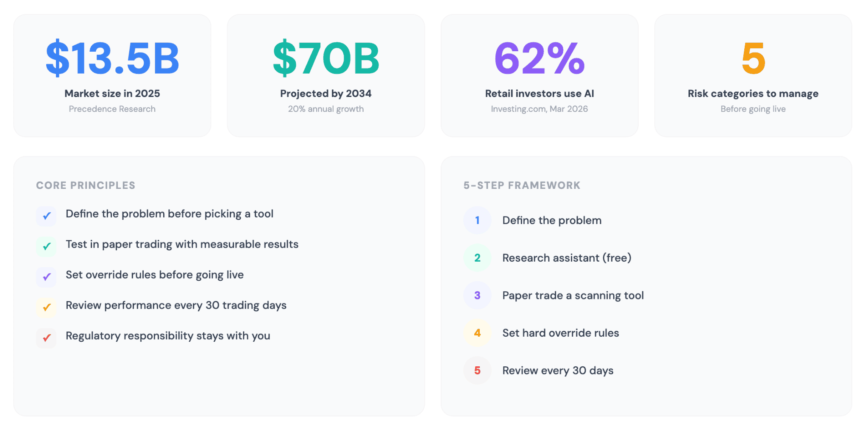868x426 pixels.
Task: Click the orange 5 risk categories number
Action: [x=753, y=58]
